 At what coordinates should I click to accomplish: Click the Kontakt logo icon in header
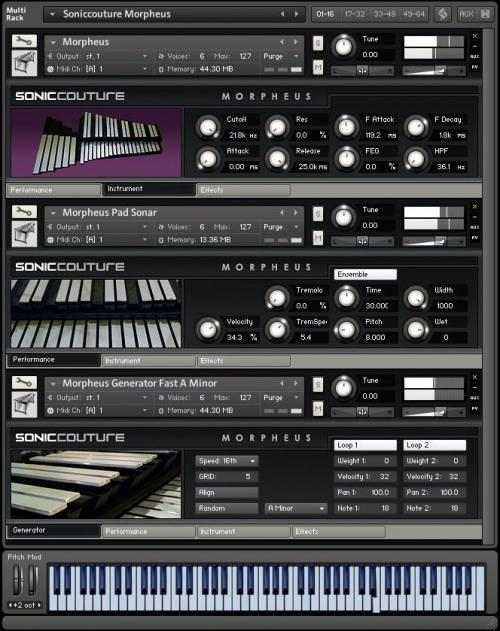443,14
